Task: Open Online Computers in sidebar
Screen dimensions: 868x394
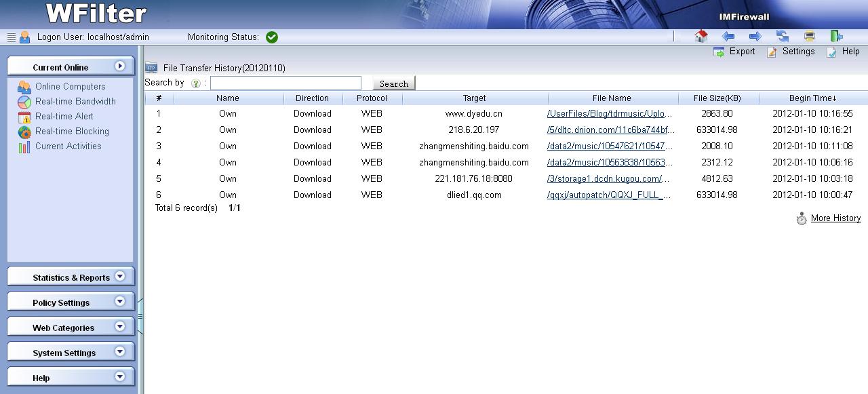Action: (x=70, y=87)
